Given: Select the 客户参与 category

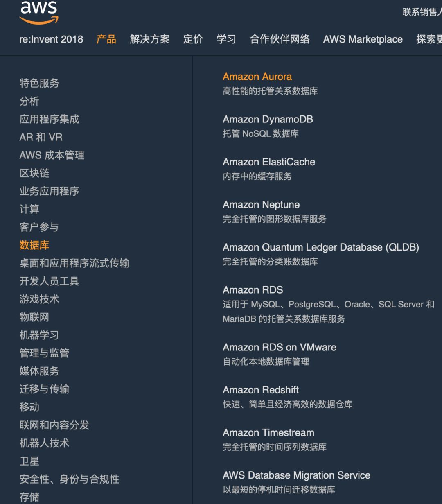Looking at the screenshot, I should pyautogui.click(x=39, y=227).
